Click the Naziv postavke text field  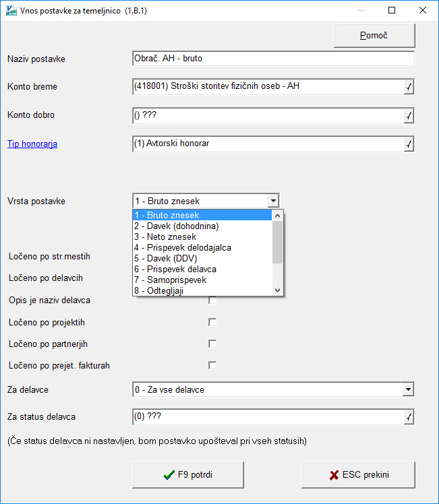[x=273, y=59]
